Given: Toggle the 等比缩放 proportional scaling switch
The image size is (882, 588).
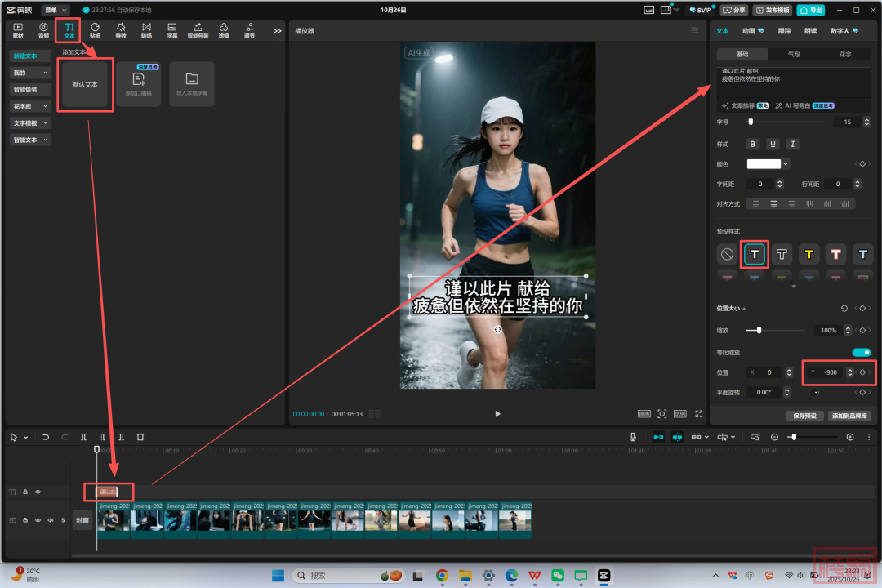Looking at the screenshot, I should [861, 352].
